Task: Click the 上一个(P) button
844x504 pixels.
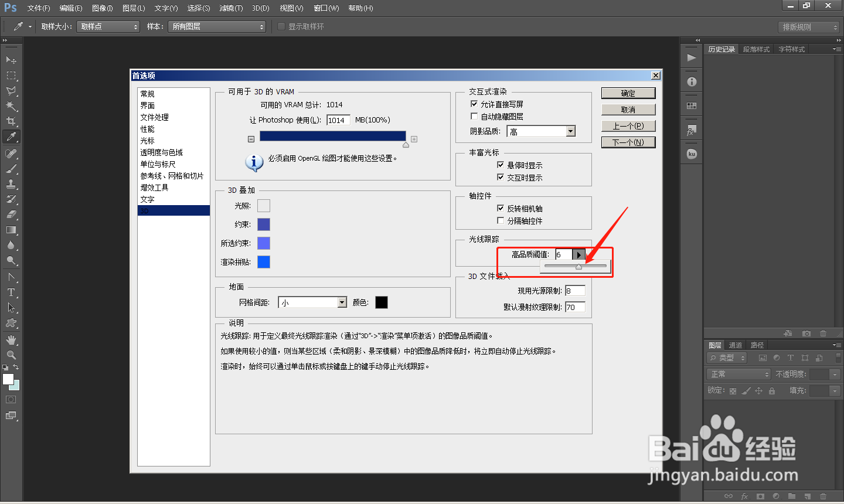Action: pyautogui.click(x=628, y=126)
